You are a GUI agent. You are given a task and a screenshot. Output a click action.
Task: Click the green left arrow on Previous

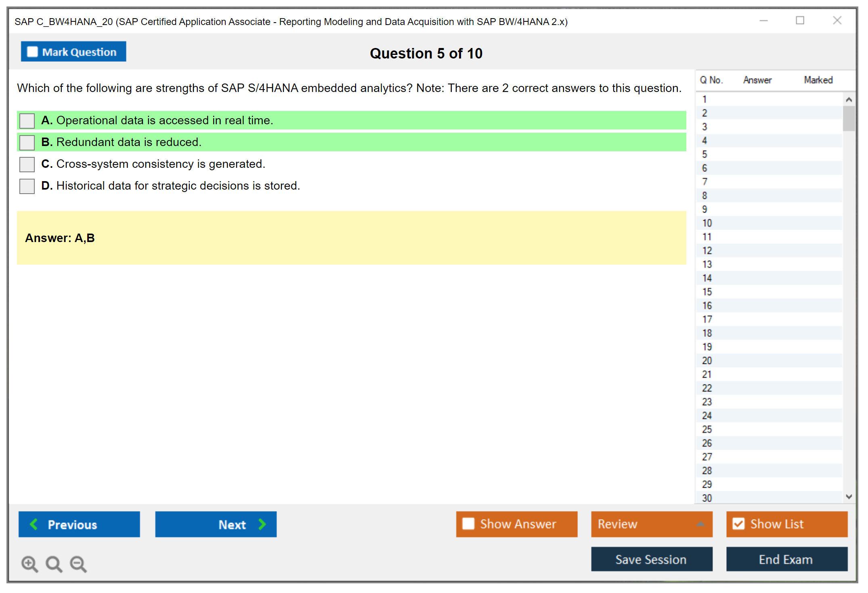(34, 524)
